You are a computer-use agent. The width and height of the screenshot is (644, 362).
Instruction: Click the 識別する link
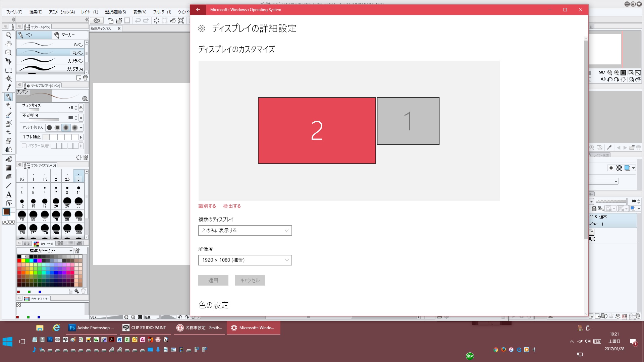pyautogui.click(x=207, y=206)
